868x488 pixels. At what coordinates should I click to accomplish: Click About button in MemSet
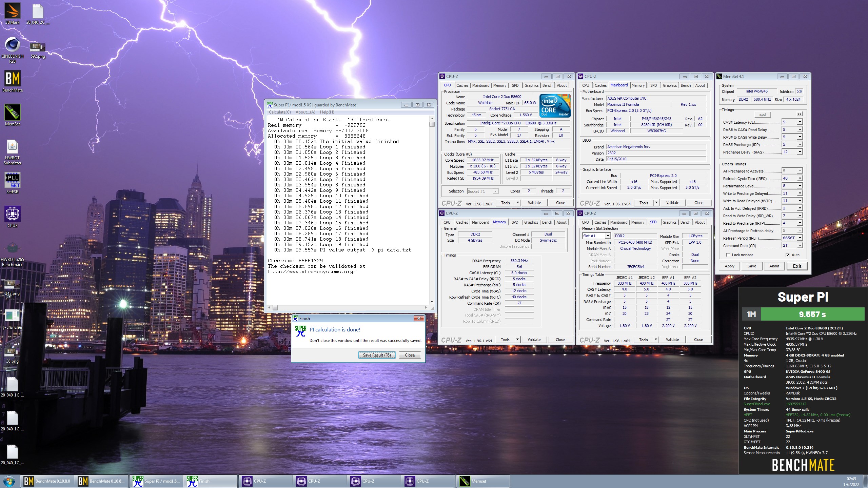pyautogui.click(x=774, y=266)
